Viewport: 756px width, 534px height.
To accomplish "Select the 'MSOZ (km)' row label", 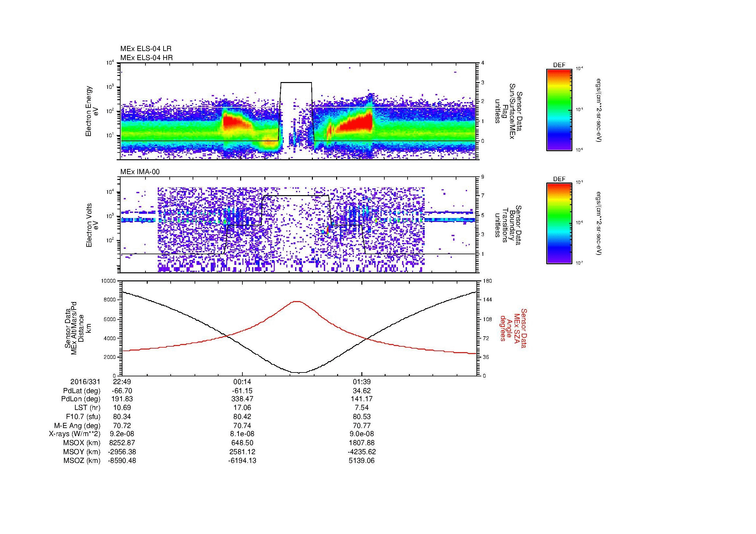I will 82,461.
